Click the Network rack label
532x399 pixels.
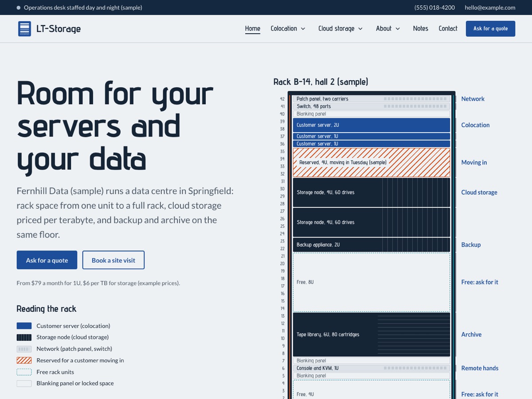tap(473, 99)
